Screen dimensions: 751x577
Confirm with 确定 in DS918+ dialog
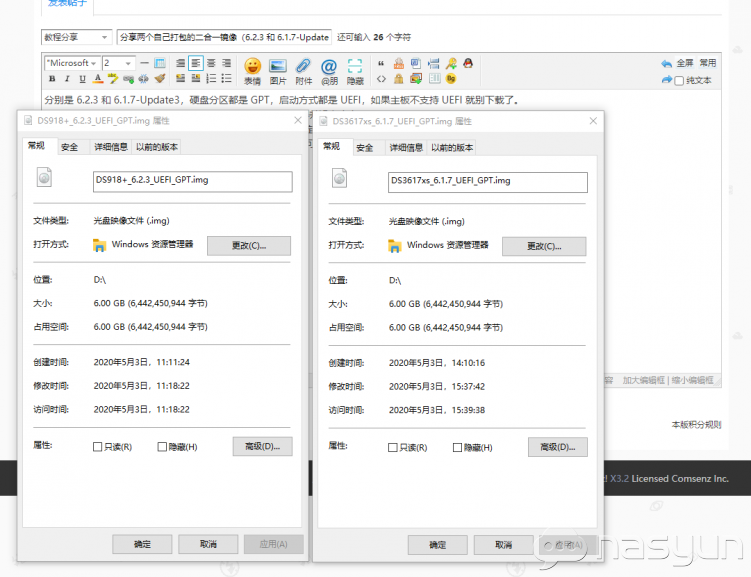(x=142, y=544)
